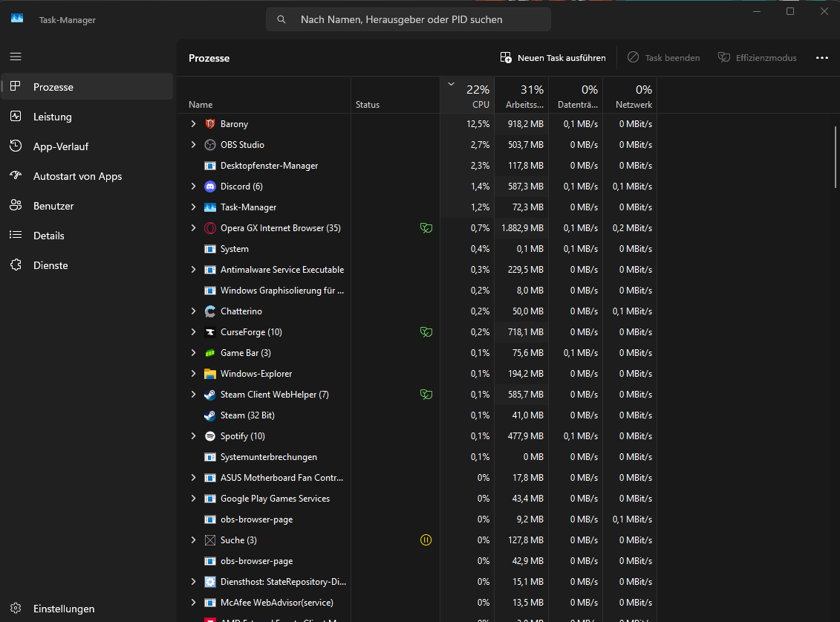Open the Leistung page

(88, 117)
